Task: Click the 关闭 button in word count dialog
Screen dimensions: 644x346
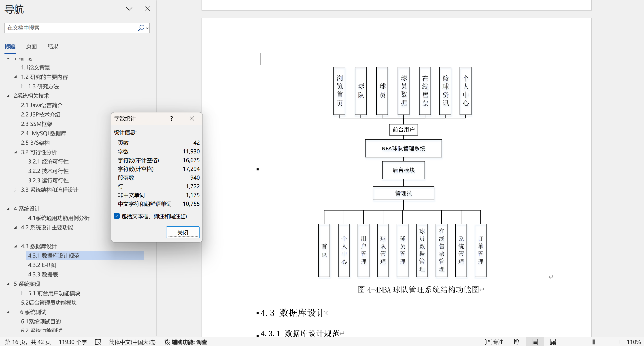Action: point(183,233)
